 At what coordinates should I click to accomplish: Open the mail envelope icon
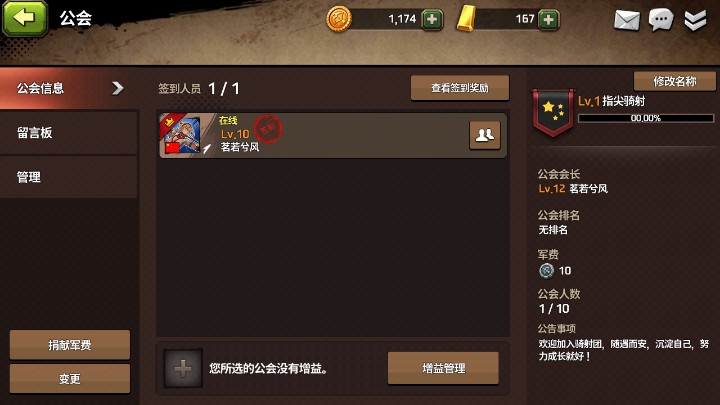pyautogui.click(x=627, y=20)
